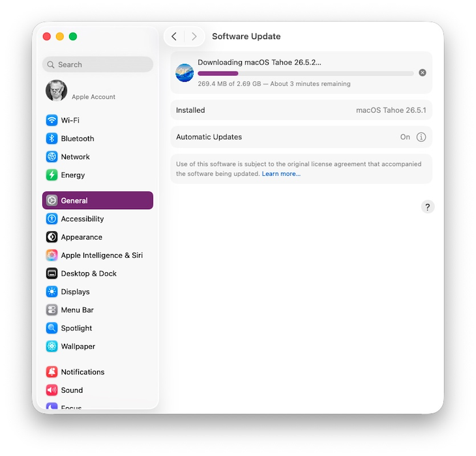Select Desktop & Dock label
476x456 pixels.
pos(89,274)
